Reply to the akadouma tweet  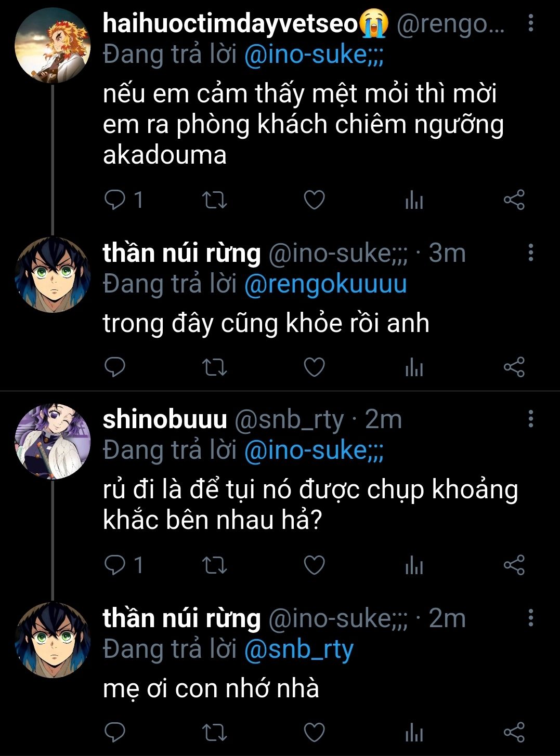115,200
